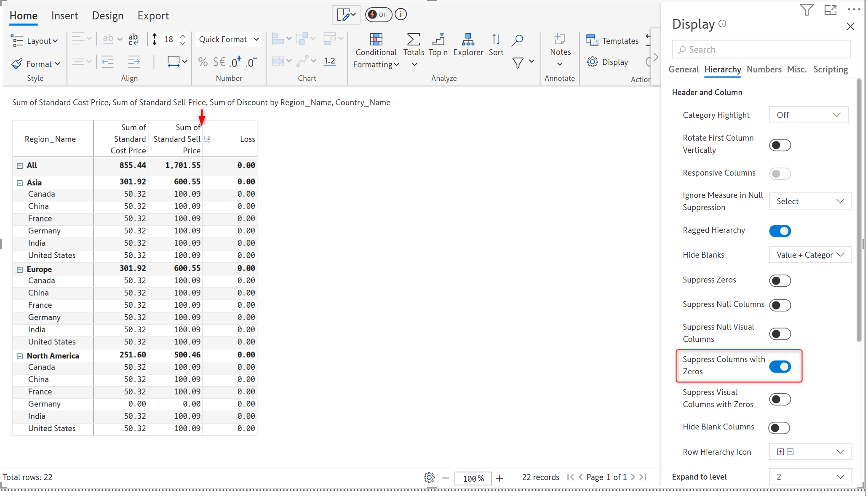
Task: Click the Sort icon
Action: click(x=496, y=40)
